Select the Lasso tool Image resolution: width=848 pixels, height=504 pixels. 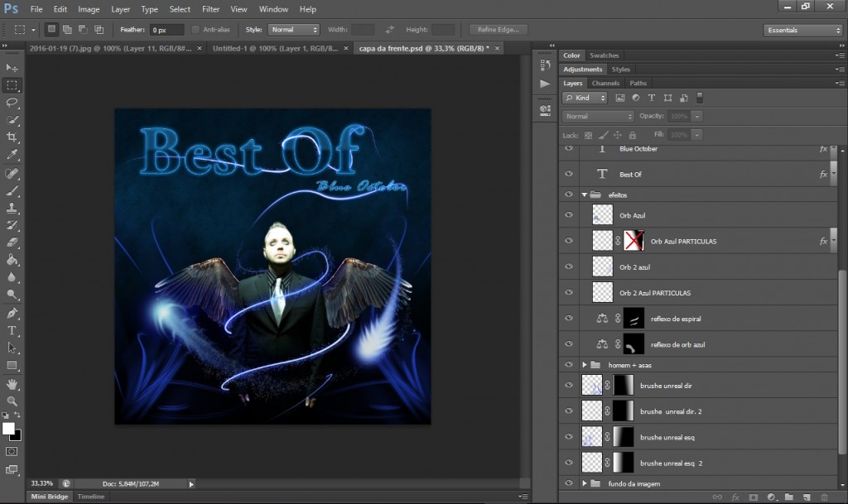tap(12, 103)
